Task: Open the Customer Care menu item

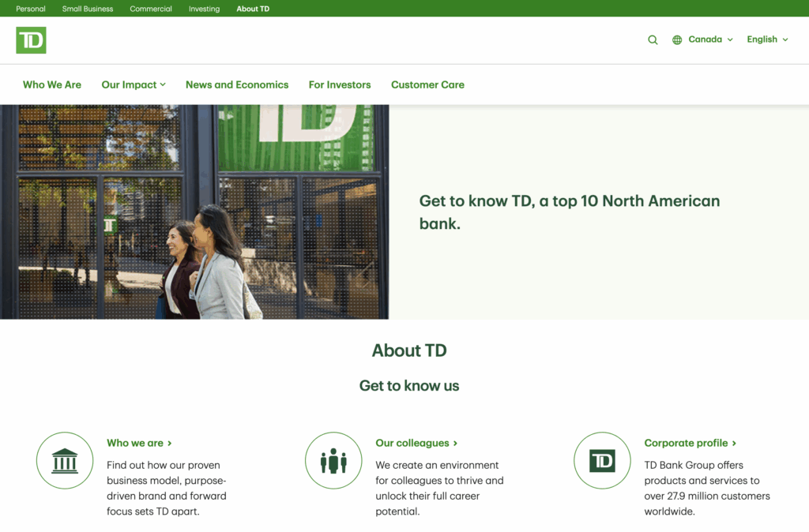Action: point(427,84)
